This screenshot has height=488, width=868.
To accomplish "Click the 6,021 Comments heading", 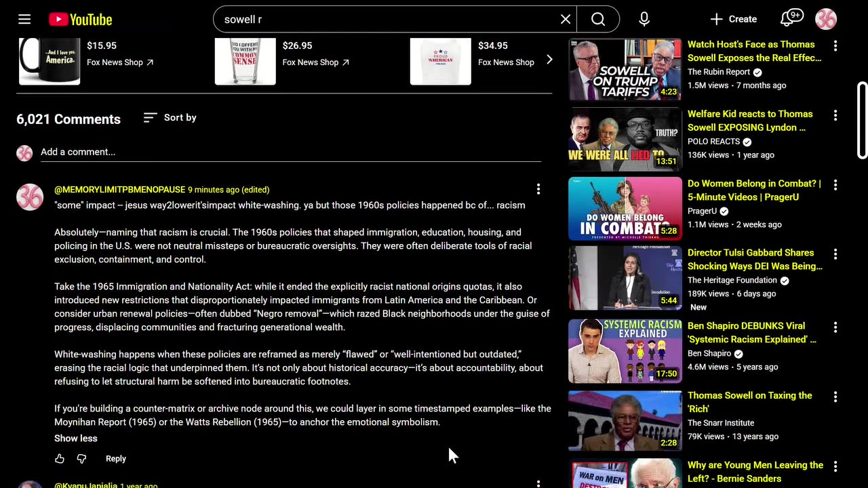I will [68, 119].
